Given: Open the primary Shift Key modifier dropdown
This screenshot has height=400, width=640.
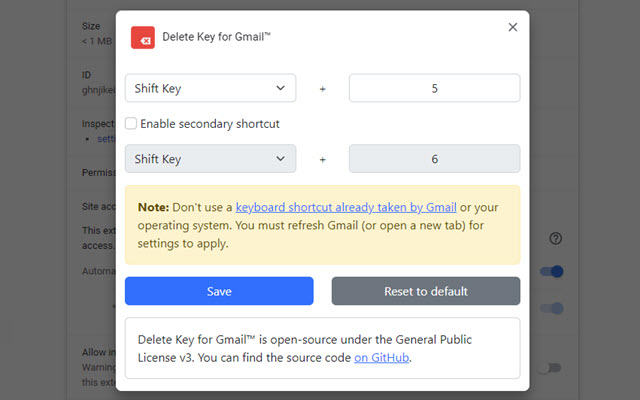Looking at the screenshot, I should pyautogui.click(x=210, y=88).
